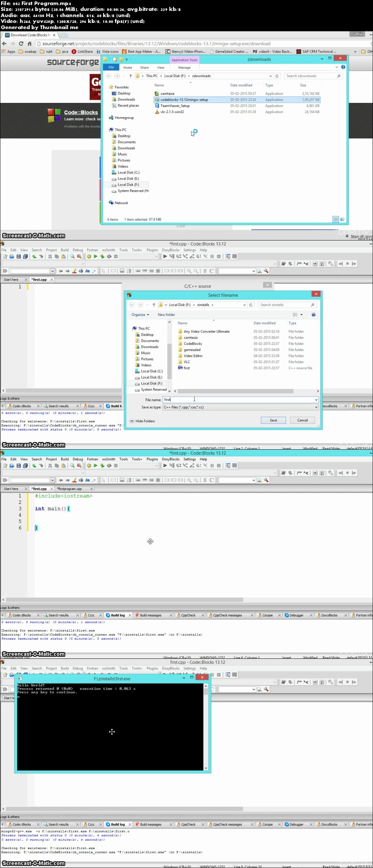Switch to the *firstprogram.cpp editor tab
The image size is (373, 868).
[70, 489]
